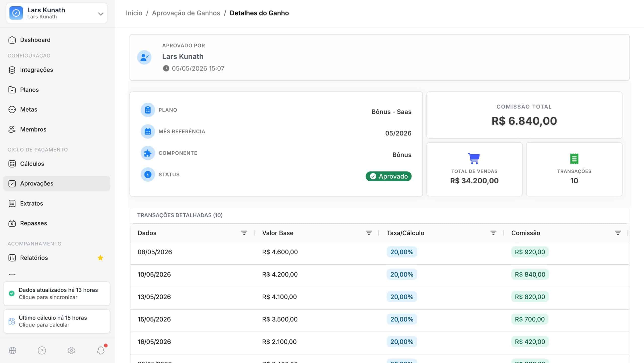
Task: Open the help question mark icon
Action: (42, 350)
